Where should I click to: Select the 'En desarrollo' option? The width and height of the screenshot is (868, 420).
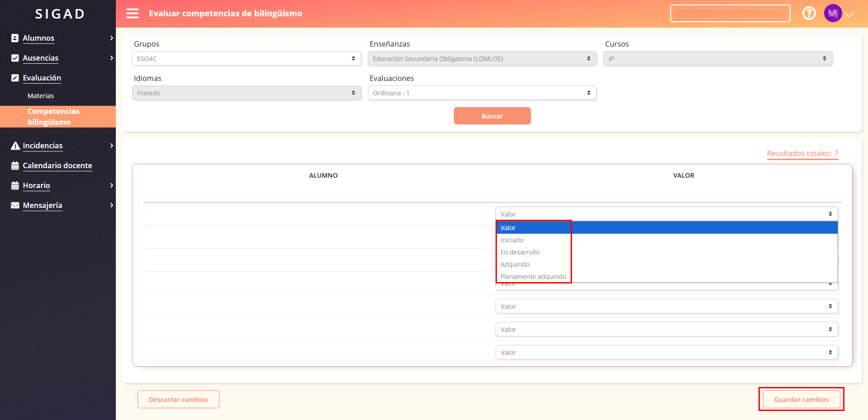click(x=520, y=252)
